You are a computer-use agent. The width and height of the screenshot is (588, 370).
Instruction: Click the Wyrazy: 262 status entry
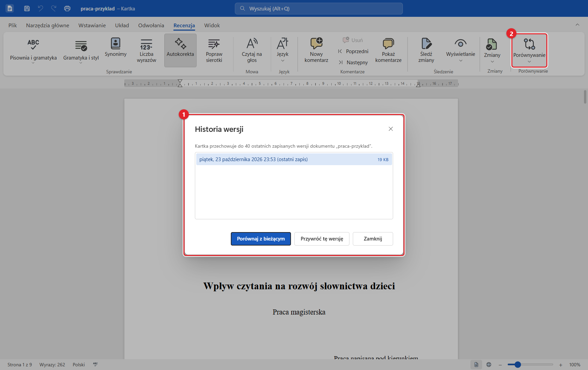[x=52, y=365]
